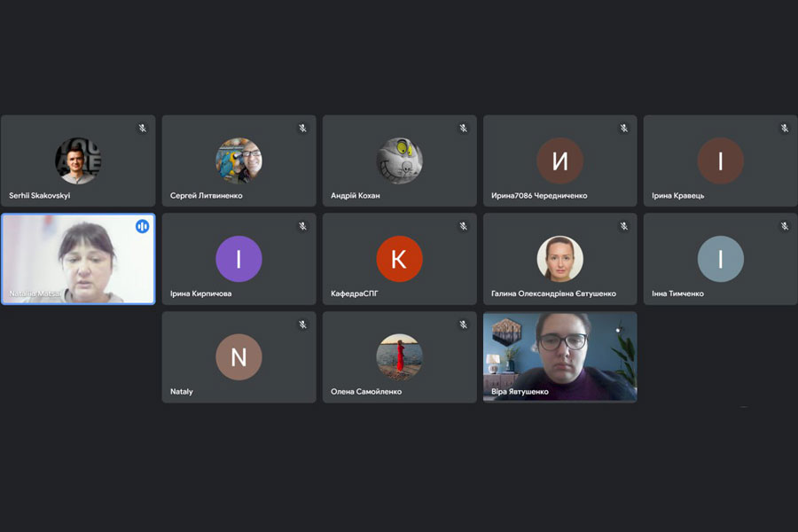
Task: Click the name Ірина Кирпичова
Action: click(200, 293)
